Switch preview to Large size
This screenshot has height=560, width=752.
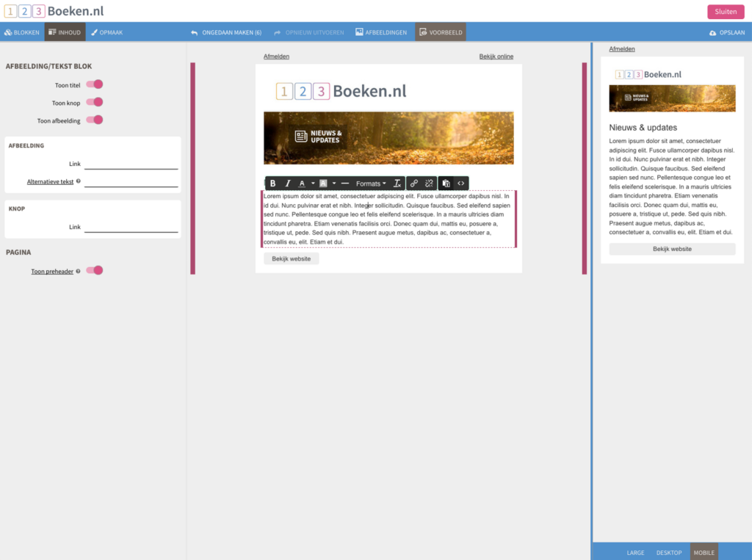pyautogui.click(x=635, y=553)
